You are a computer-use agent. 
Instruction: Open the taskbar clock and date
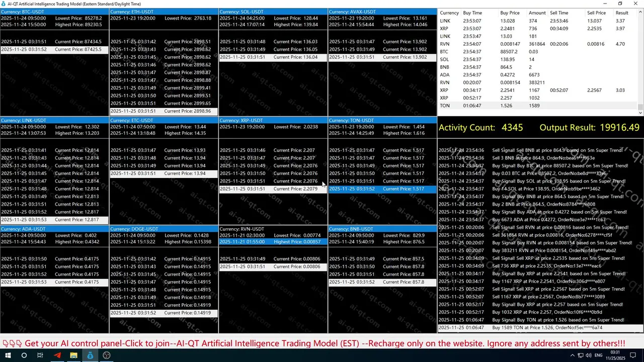click(616, 355)
